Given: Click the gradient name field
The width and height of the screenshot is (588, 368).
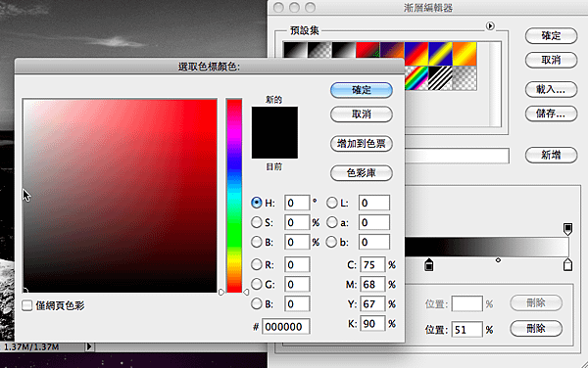Looking at the screenshot, I should point(457,156).
